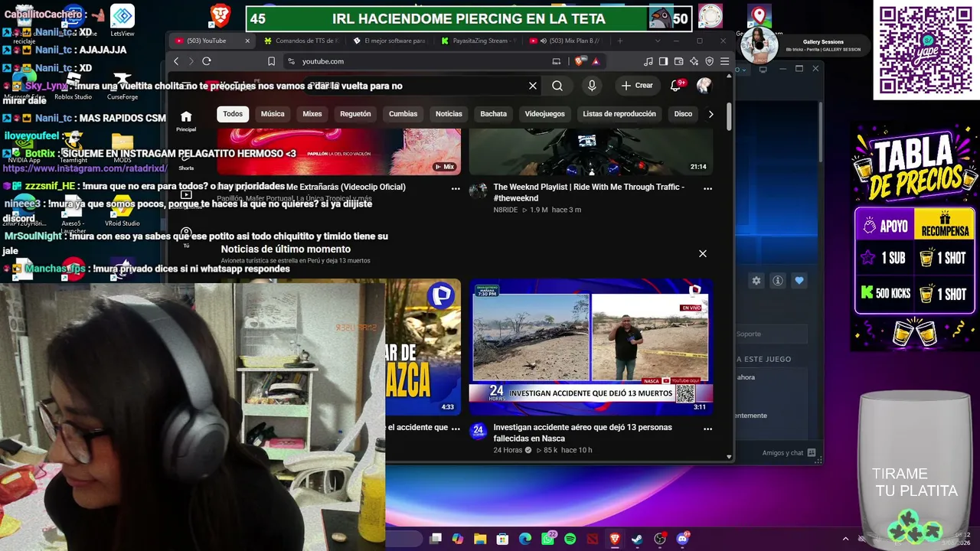This screenshot has height=551, width=980.
Task: Go to YouTube Principal home sidebar icon
Action: point(186,120)
